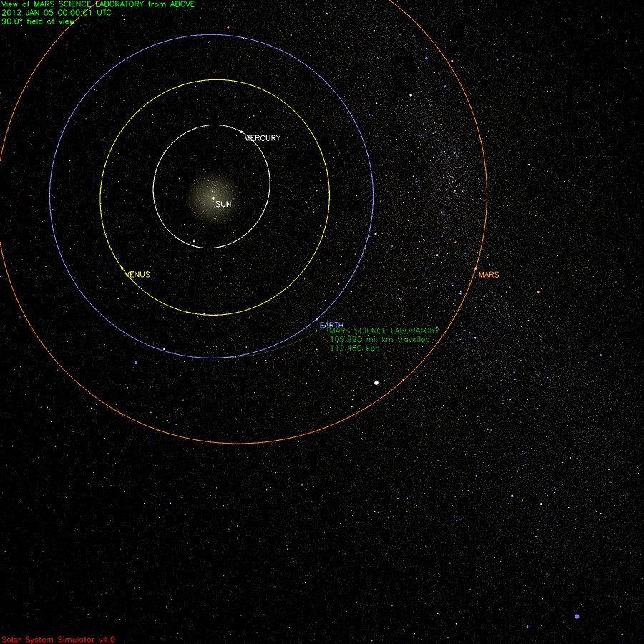
Task: Click the 109.990 mil km travelled readout
Action: [x=379, y=340]
